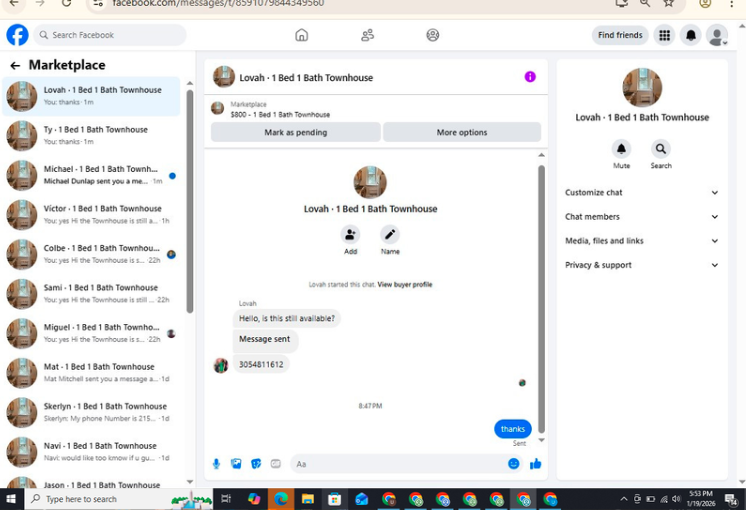Click the blue thanks message bubble

click(x=512, y=429)
